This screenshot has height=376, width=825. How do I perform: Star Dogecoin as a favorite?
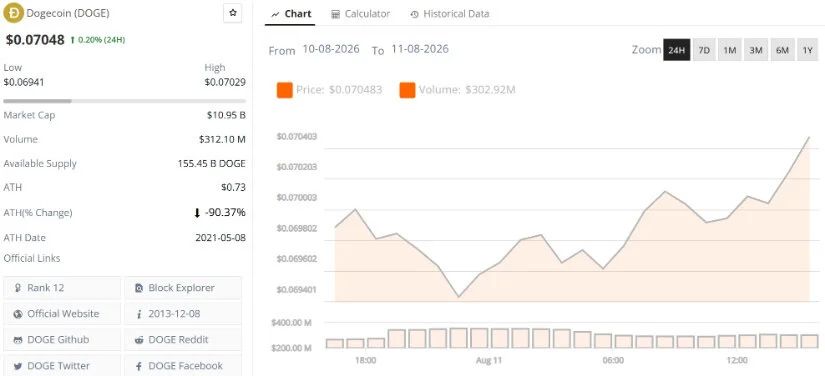point(233,13)
